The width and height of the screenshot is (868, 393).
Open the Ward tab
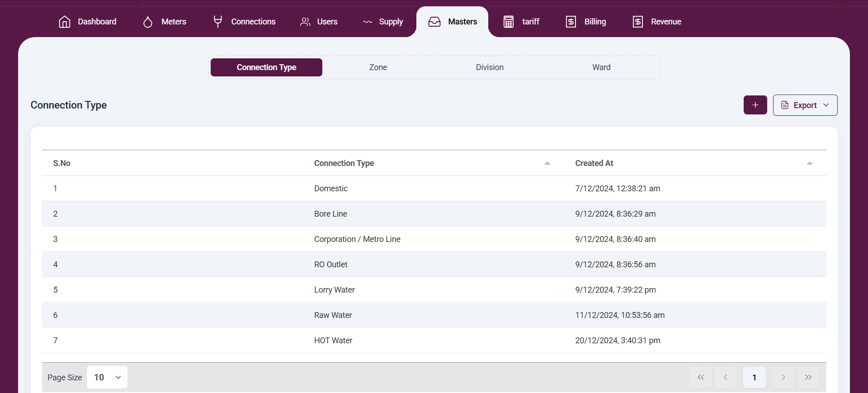(x=601, y=67)
